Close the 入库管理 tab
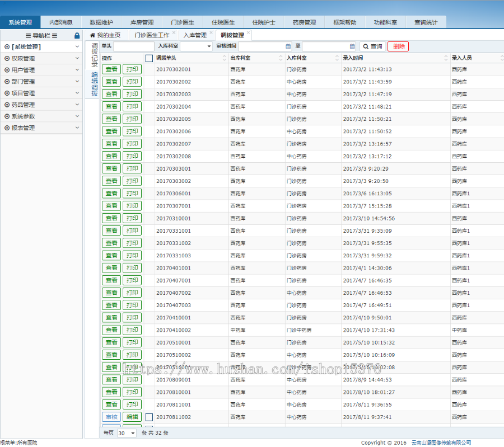The height and width of the screenshot is (447, 504). point(211,33)
